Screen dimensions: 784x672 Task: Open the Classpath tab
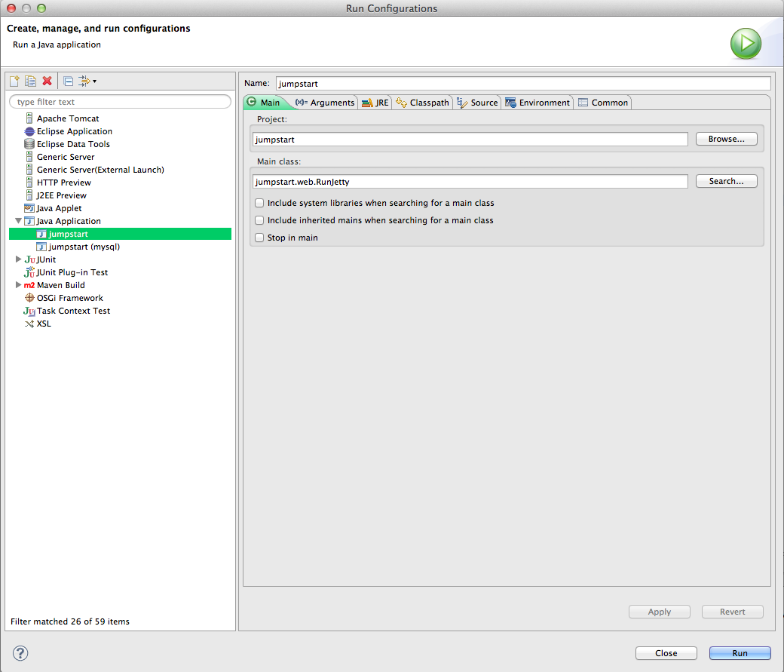click(x=422, y=103)
